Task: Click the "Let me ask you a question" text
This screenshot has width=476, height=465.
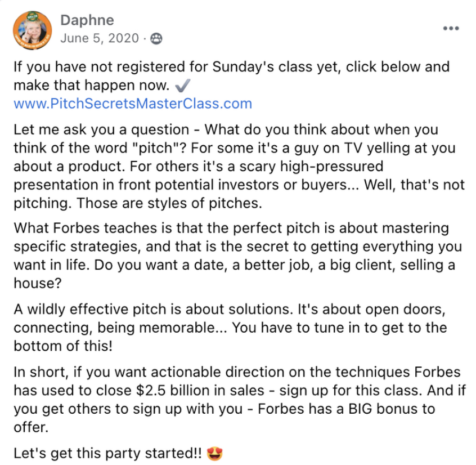Action: coord(101,130)
